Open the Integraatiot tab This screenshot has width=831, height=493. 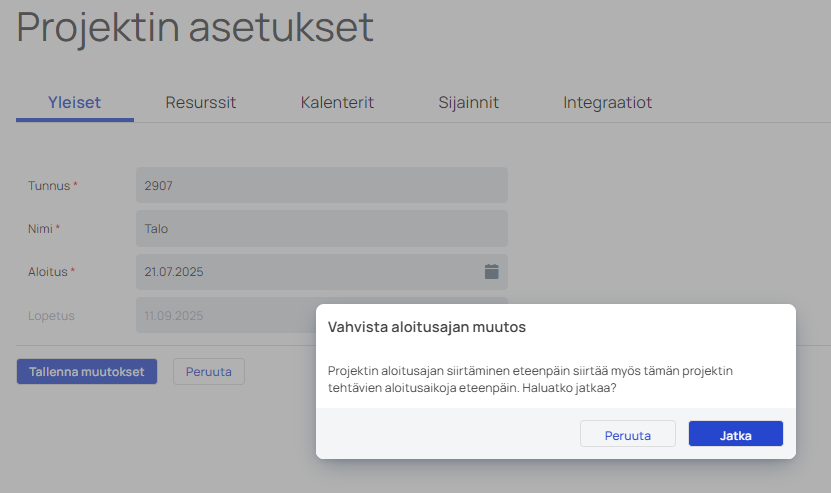coord(607,102)
